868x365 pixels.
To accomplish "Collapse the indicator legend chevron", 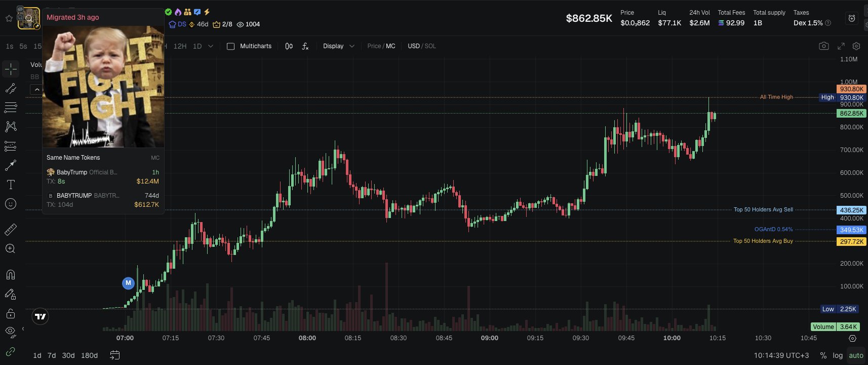I will tap(36, 90).
